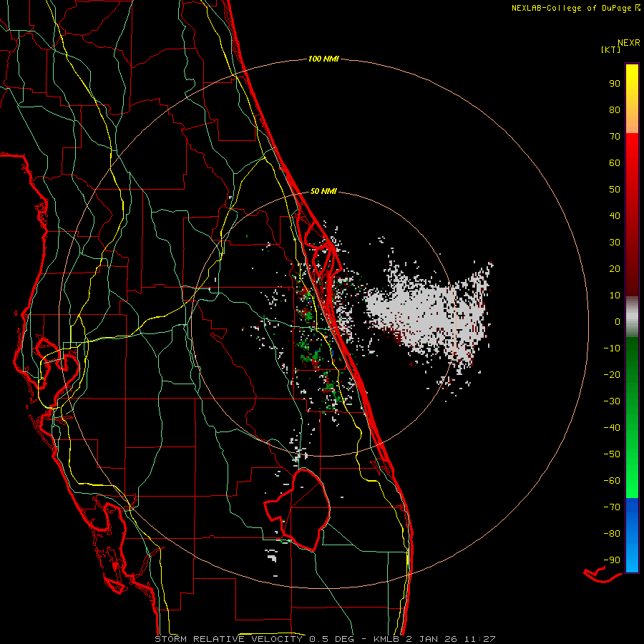Image resolution: width=644 pixels, height=644 pixels.
Task: Click the -30 knot scale label
Action: coord(612,401)
